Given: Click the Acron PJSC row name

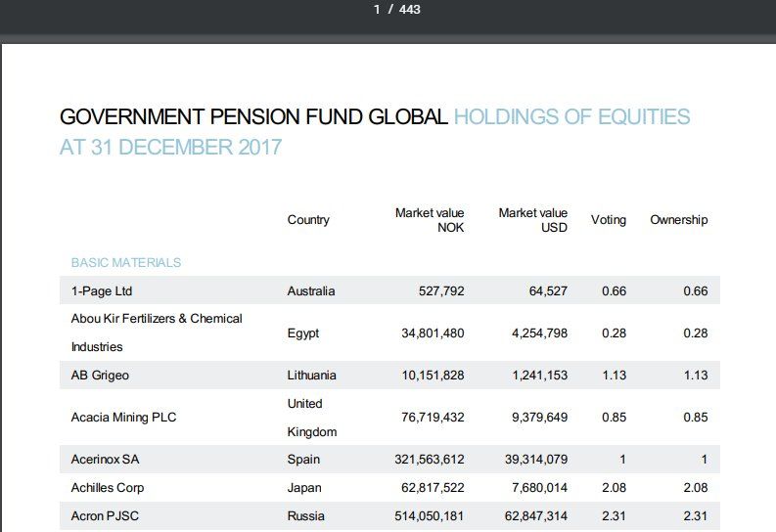Looking at the screenshot, I should tap(105, 516).
